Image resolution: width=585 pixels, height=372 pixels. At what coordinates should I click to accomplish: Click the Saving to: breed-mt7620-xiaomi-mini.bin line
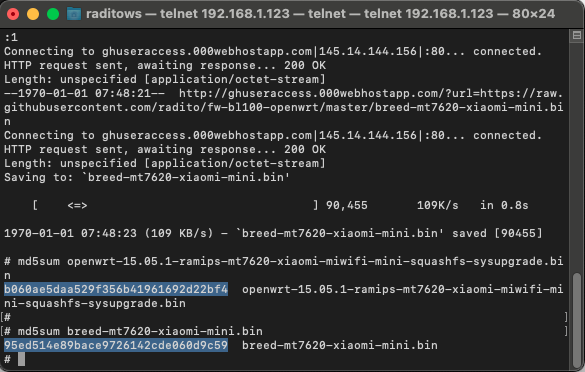pyautogui.click(x=147, y=177)
